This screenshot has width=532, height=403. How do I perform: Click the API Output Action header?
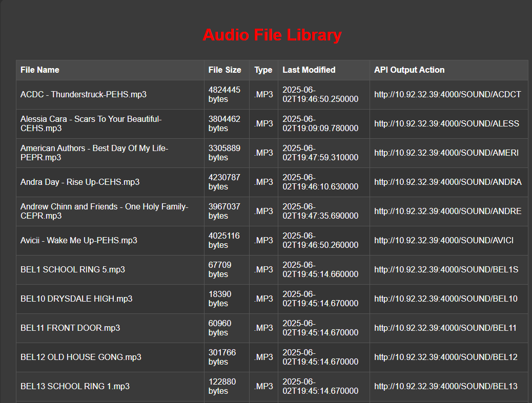(409, 70)
